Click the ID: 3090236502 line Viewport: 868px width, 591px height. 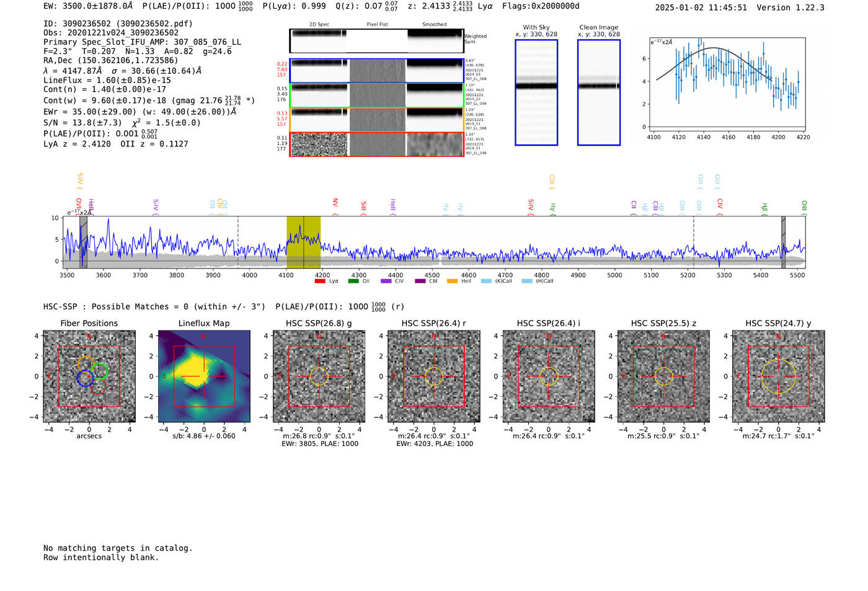pyautogui.click(x=118, y=24)
